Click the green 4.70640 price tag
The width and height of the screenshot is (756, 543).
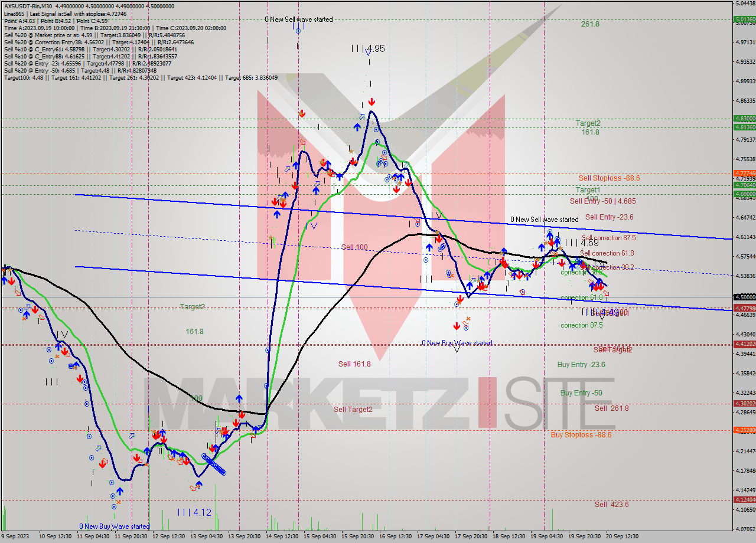point(744,185)
